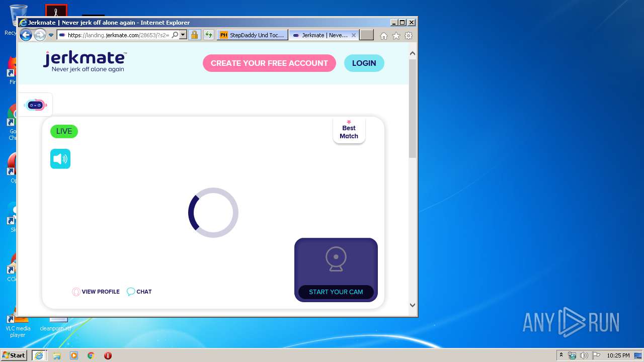Refresh the page with refresh icon

click(x=208, y=35)
